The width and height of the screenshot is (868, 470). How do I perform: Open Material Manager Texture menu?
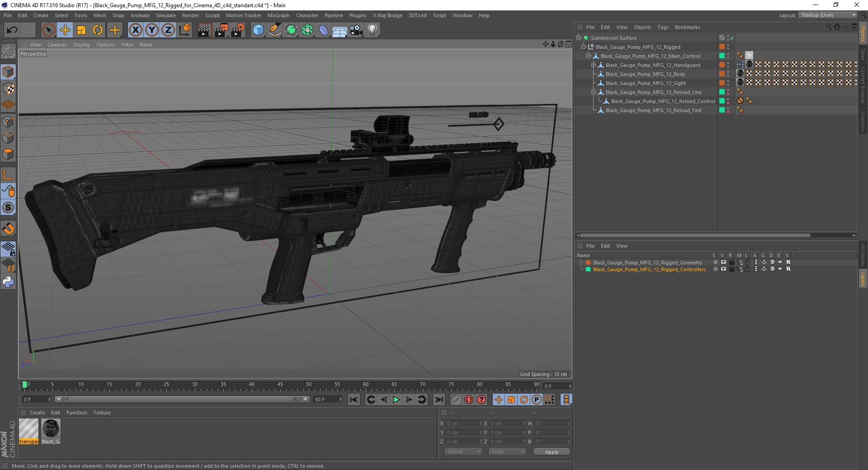[x=102, y=413]
